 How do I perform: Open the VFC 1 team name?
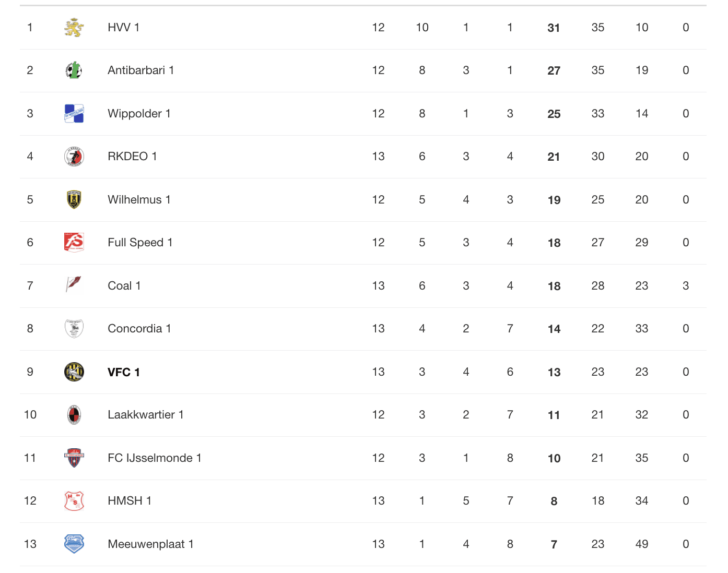pos(124,372)
